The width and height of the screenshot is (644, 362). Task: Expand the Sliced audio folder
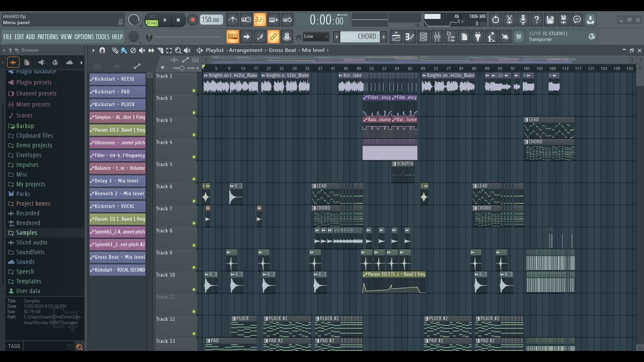[x=31, y=242]
